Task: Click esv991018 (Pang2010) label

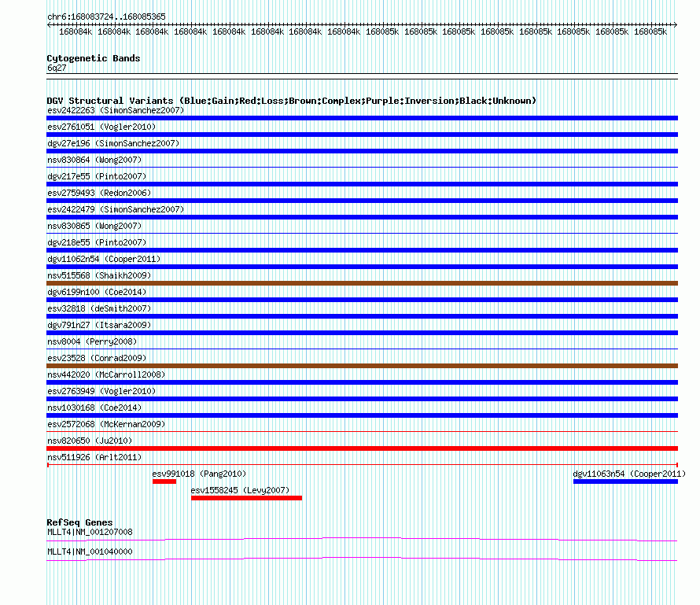Action: click(199, 474)
